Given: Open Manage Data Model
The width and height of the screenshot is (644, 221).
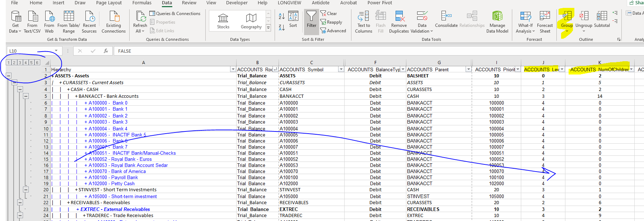Looking at the screenshot, I should (497, 22).
